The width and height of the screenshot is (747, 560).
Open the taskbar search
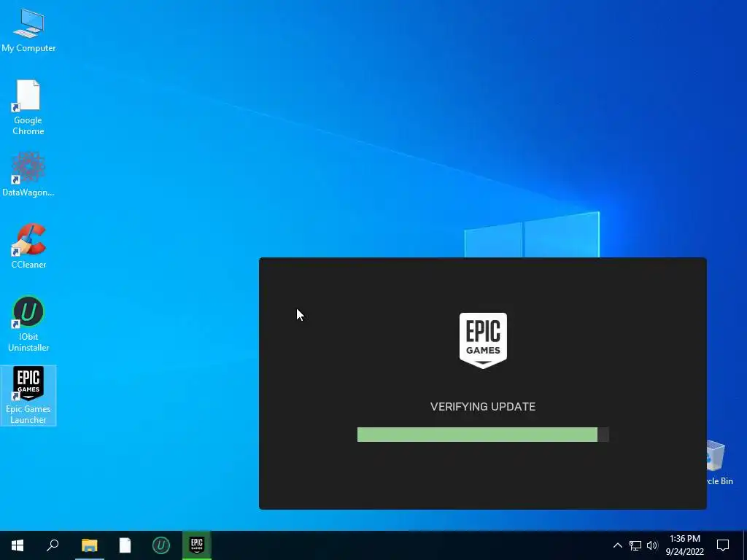click(x=53, y=545)
